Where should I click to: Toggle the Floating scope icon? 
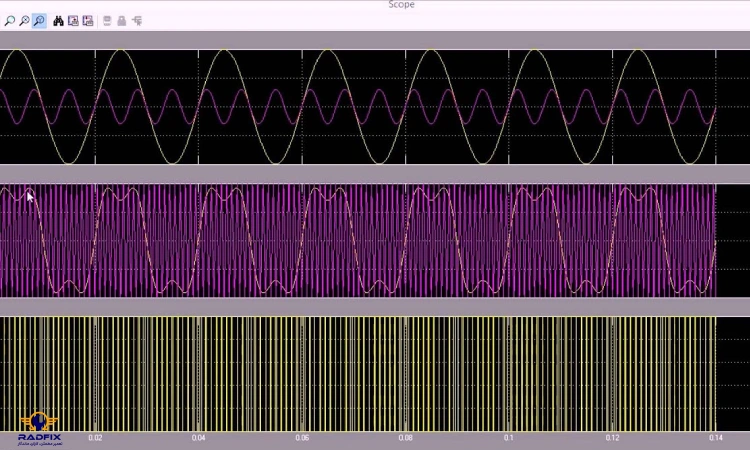(107, 20)
